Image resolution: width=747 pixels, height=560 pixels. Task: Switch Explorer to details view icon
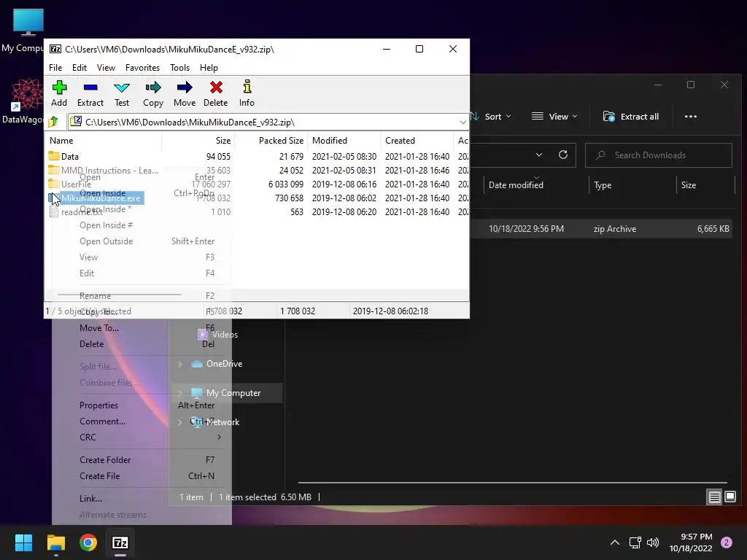coord(715,497)
